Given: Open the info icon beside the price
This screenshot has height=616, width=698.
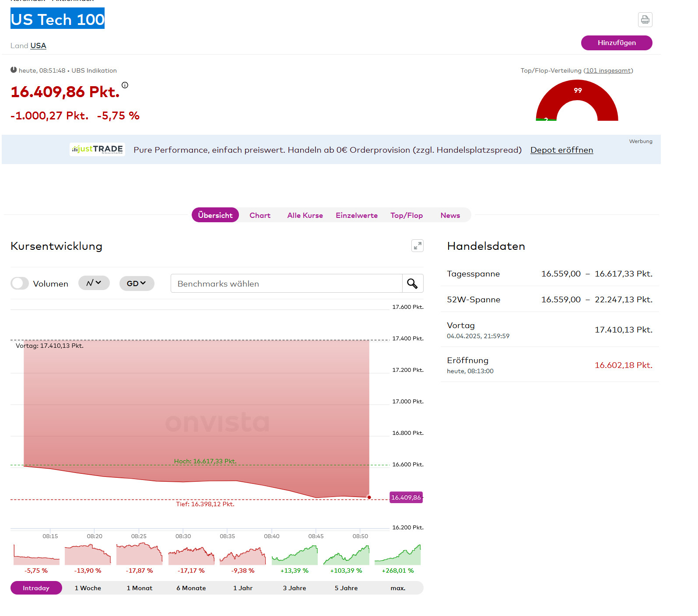Looking at the screenshot, I should point(125,85).
